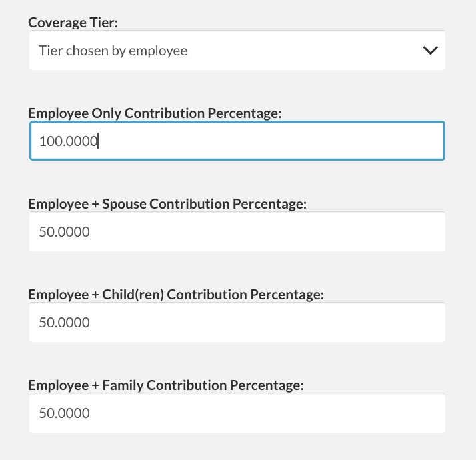Open the Coverage Tier dropdown
Screen dimensions: 476x460
pos(237,50)
